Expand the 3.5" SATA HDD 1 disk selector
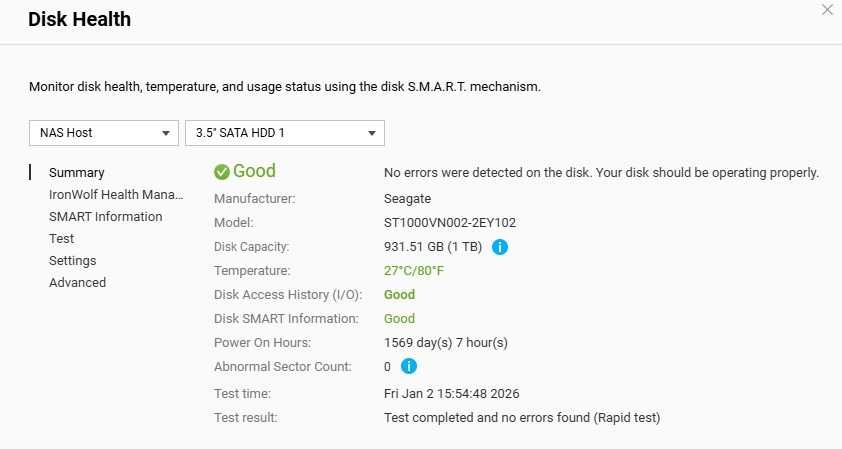The height and width of the screenshot is (449, 842). click(284, 133)
